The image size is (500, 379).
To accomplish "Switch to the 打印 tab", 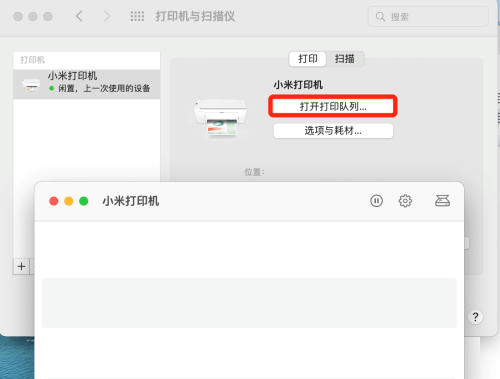I will 308,59.
